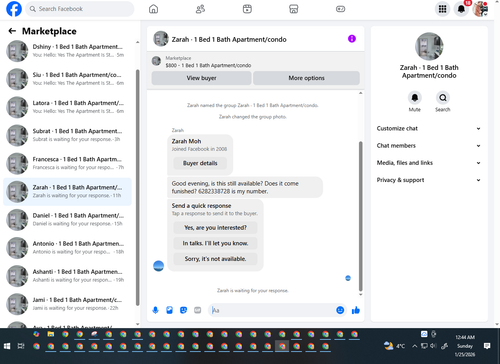Show hidden system tray icons

click(x=414, y=346)
